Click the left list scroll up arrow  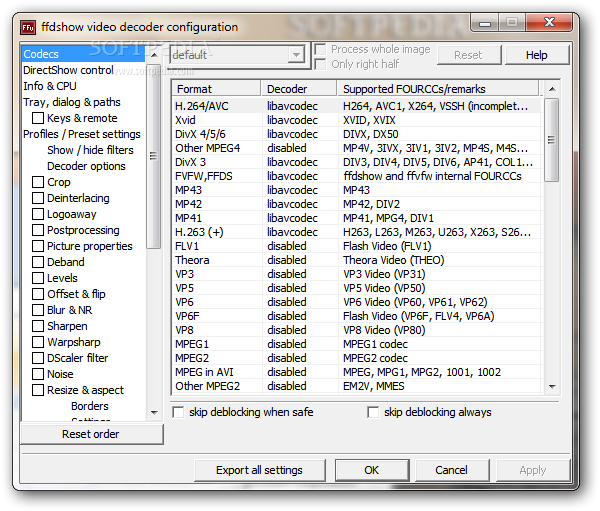point(154,55)
